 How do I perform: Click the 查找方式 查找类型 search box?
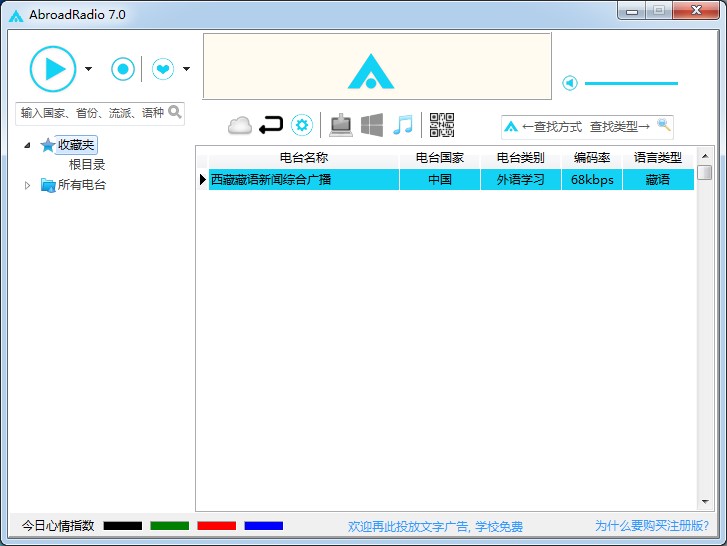coord(587,127)
